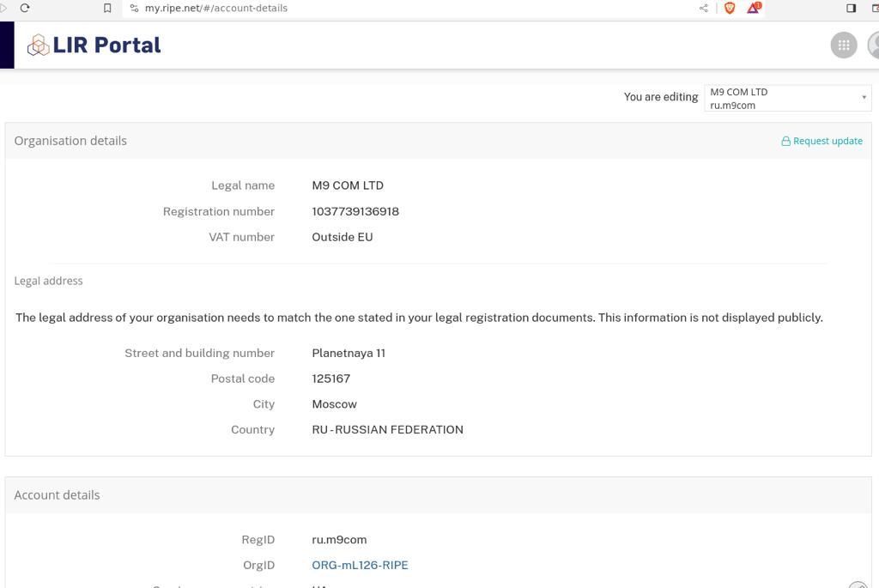Click the share icon in address bar
The width and height of the screenshot is (879, 588).
[x=704, y=8]
